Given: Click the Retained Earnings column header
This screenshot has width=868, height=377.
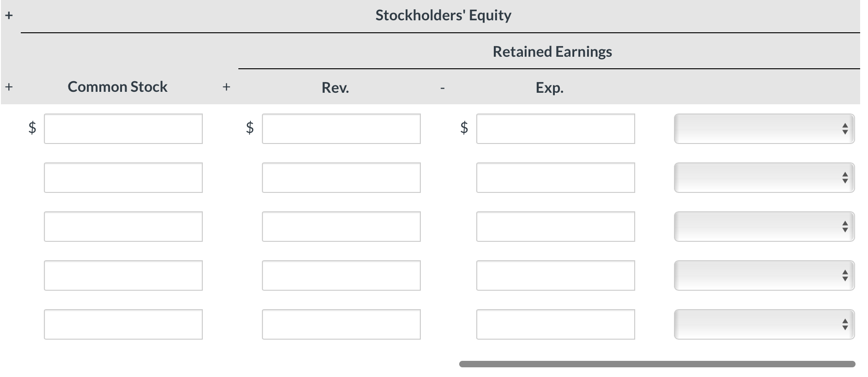Looking at the screenshot, I should pyautogui.click(x=552, y=52).
